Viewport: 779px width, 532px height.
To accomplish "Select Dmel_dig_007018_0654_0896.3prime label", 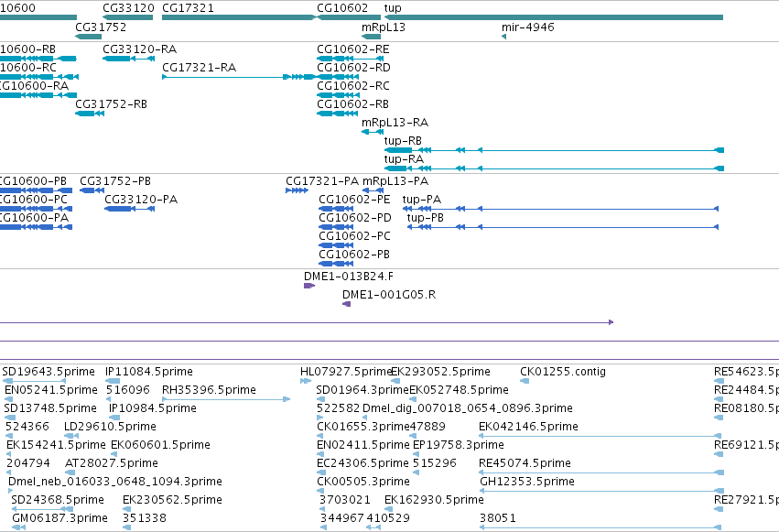I will click(468, 408).
